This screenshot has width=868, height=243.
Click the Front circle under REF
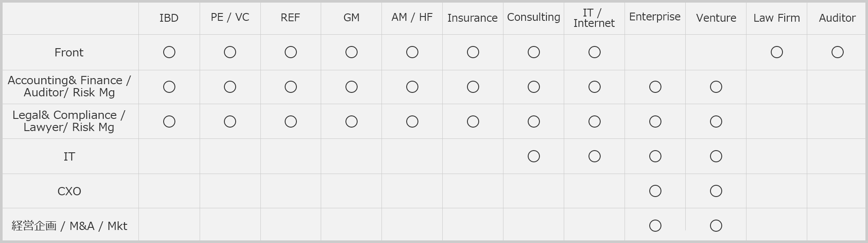pos(291,52)
